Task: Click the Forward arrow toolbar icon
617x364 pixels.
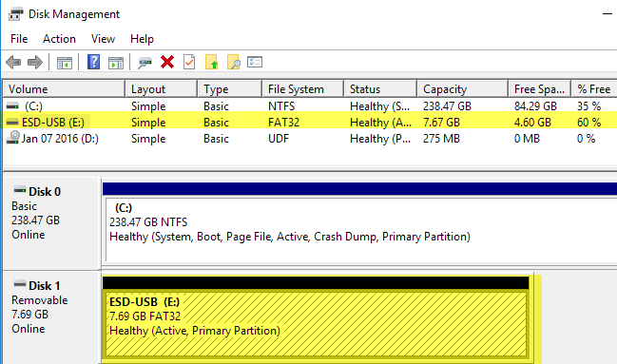Action: point(35,62)
